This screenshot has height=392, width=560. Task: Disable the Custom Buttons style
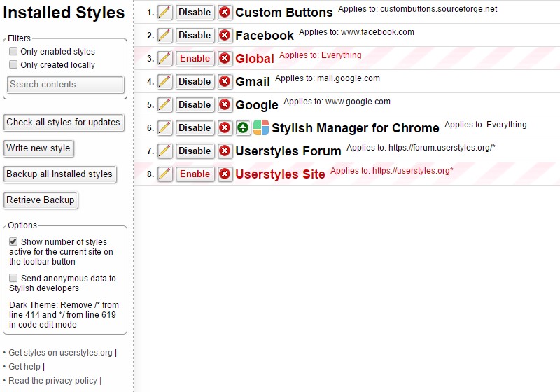coord(195,13)
